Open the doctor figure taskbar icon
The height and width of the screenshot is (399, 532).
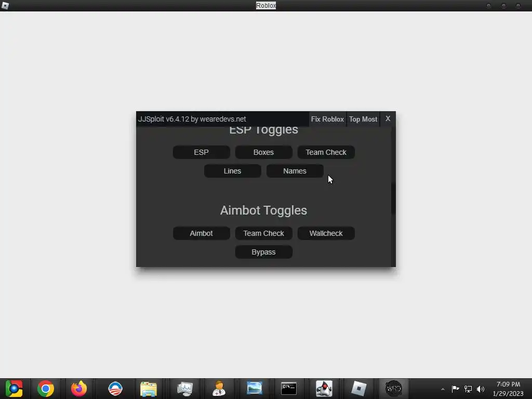pos(219,389)
